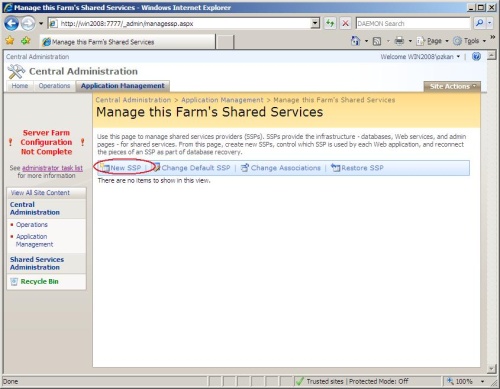Expand the address bar dropdown arrow
Screen dimensions: 500x389
(x=315, y=23)
